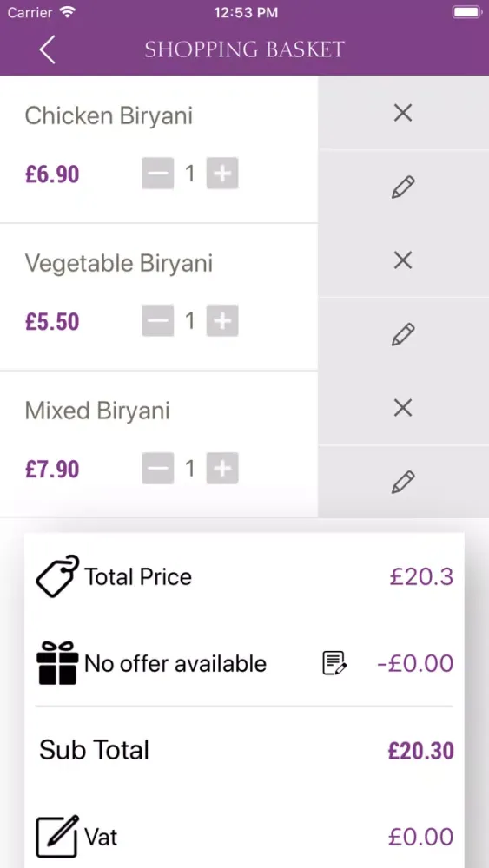Edit the Mixed Biryani item
489x868 pixels.
pyautogui.click(x=403, y=482)
